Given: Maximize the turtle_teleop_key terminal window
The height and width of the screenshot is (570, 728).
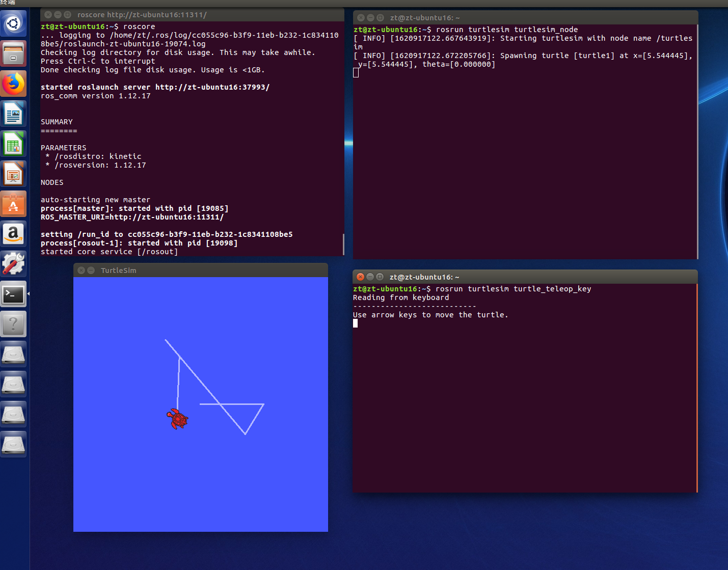Looking at the screenshot, I should 380,277.
